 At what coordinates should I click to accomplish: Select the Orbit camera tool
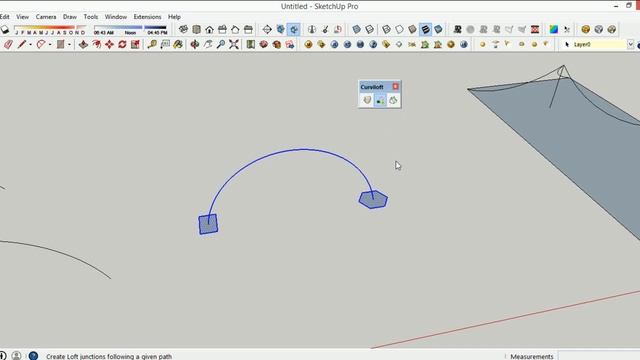tap(195, 44)
